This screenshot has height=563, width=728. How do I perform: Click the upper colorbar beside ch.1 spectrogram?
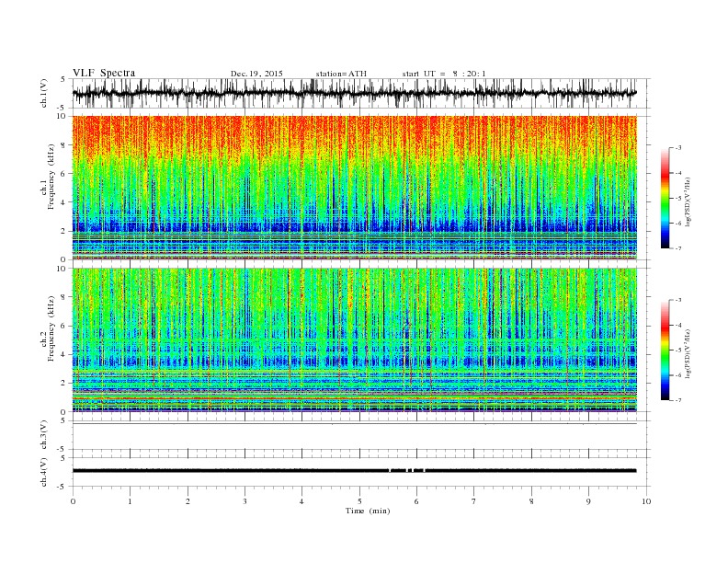pyautogui.click(x=665, y=199)
